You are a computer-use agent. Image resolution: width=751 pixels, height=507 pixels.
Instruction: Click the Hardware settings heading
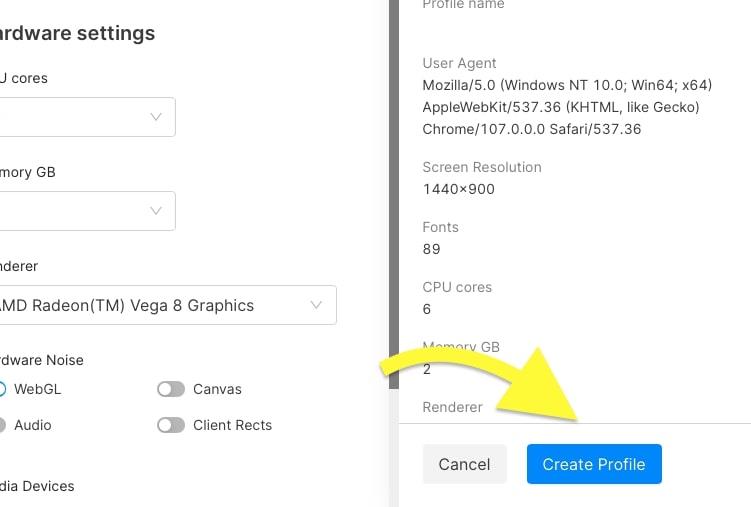(x=78, y=33)
